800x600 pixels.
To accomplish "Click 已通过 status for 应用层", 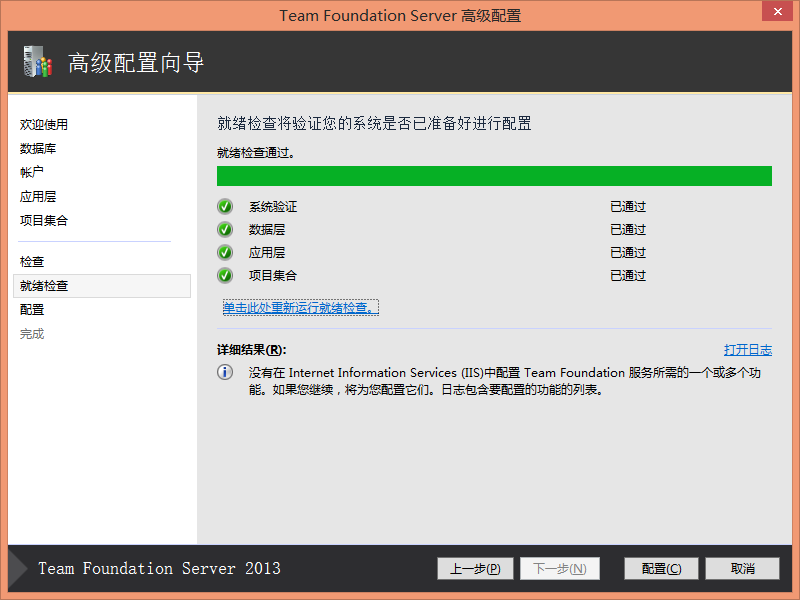I will (x=628, y=253).
